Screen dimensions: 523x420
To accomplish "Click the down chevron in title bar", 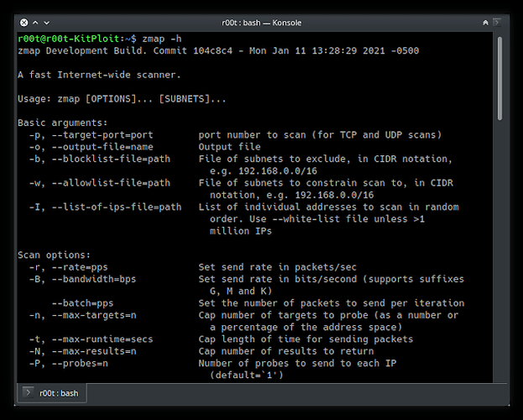I will point(47,23).
